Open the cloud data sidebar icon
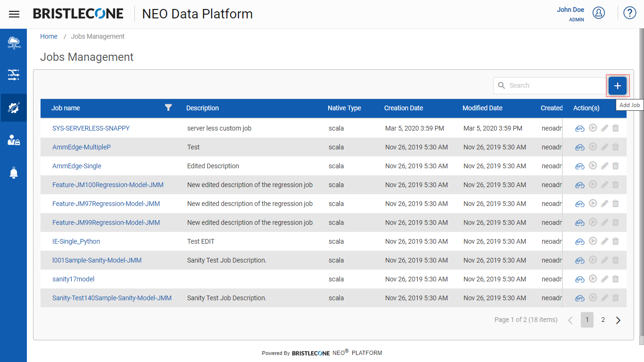The width and height of the screenshot is (644, 362). pyautogui.click(x=14, y=43)
